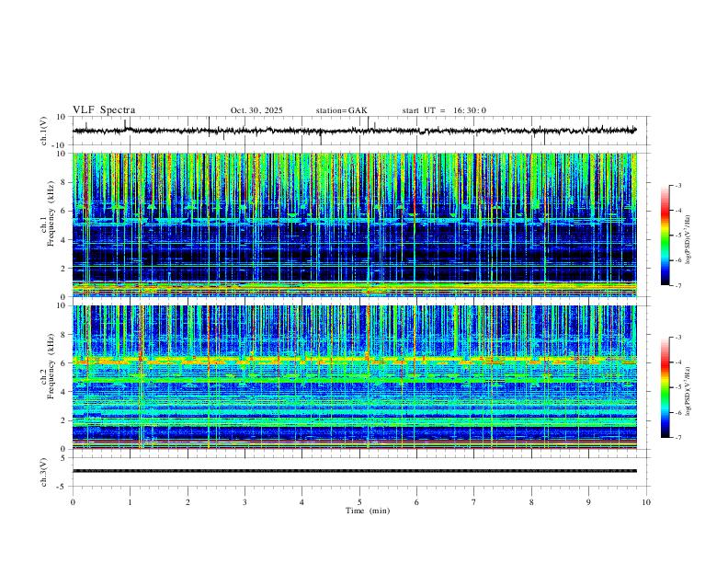Click the ch.1 waveform trace in top panel
728x563 pixels.
pyautogui.click(x=355, y=131)
